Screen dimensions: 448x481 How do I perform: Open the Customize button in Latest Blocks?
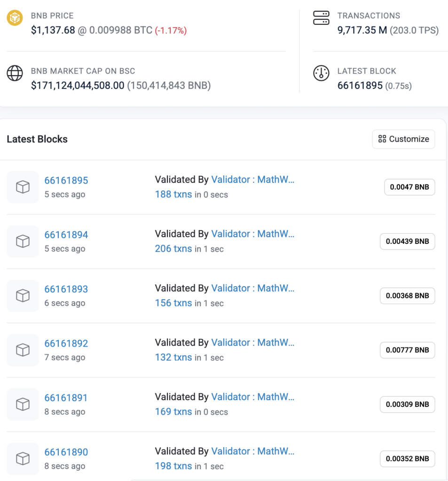pyautogui.click(x=403, y=139)
